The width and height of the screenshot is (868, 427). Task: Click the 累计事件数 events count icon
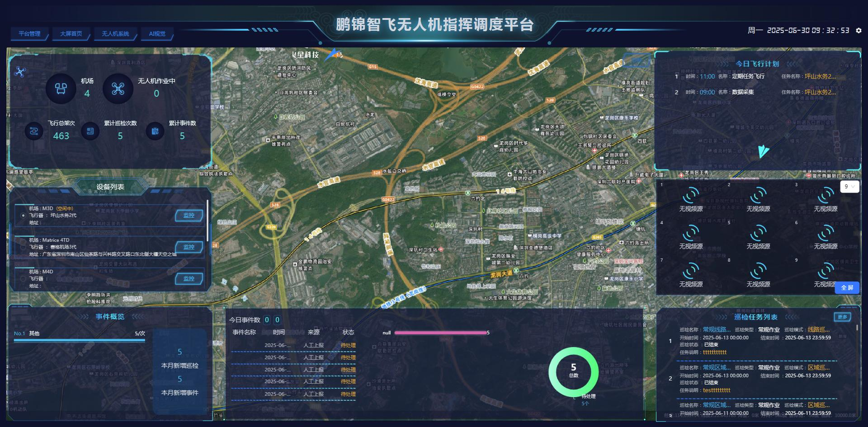coord(155,131)
